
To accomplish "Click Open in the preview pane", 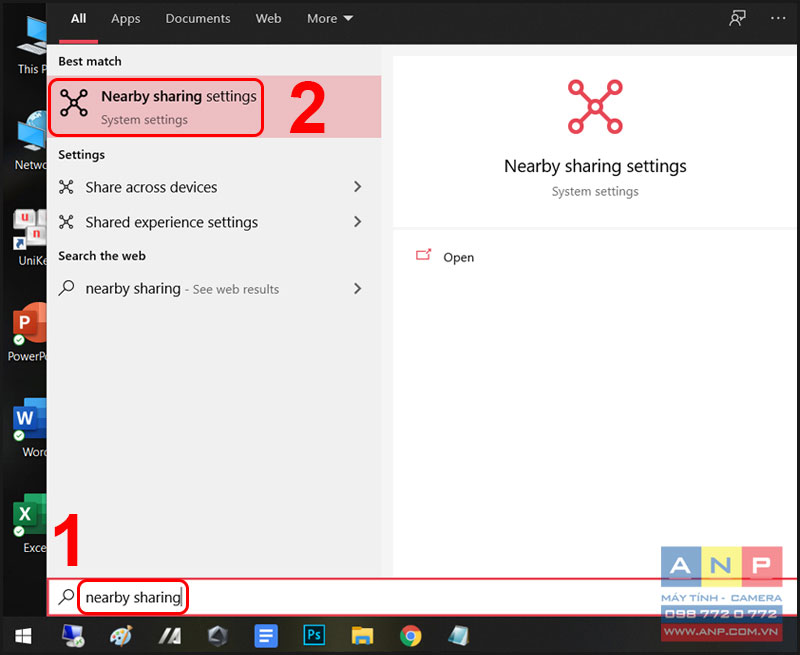I will coord(458,257).
